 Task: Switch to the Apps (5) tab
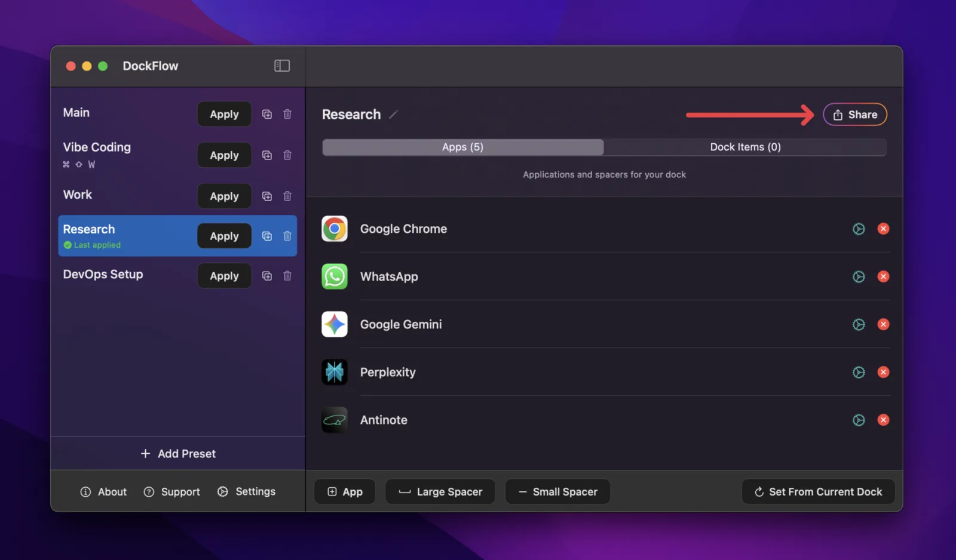coord(463,147)
